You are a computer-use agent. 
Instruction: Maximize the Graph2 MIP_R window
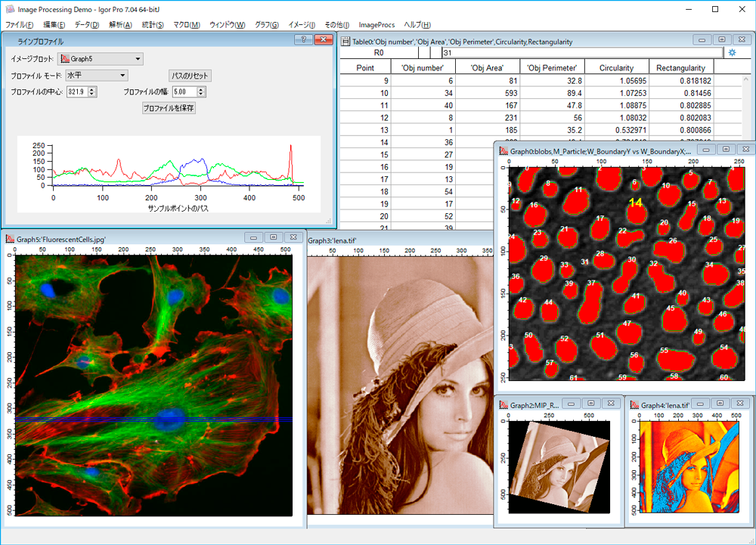pyautogui.click(x=591, y=404)
